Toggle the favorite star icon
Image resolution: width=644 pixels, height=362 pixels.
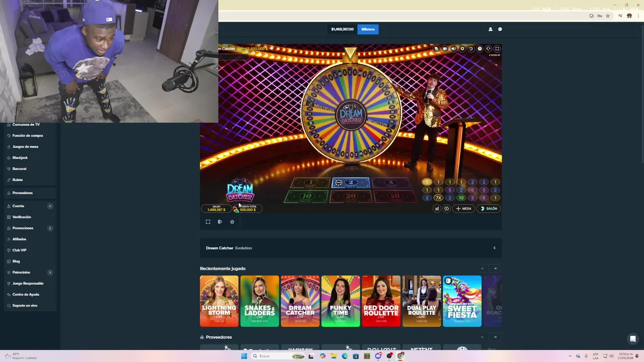click(232, 222)
